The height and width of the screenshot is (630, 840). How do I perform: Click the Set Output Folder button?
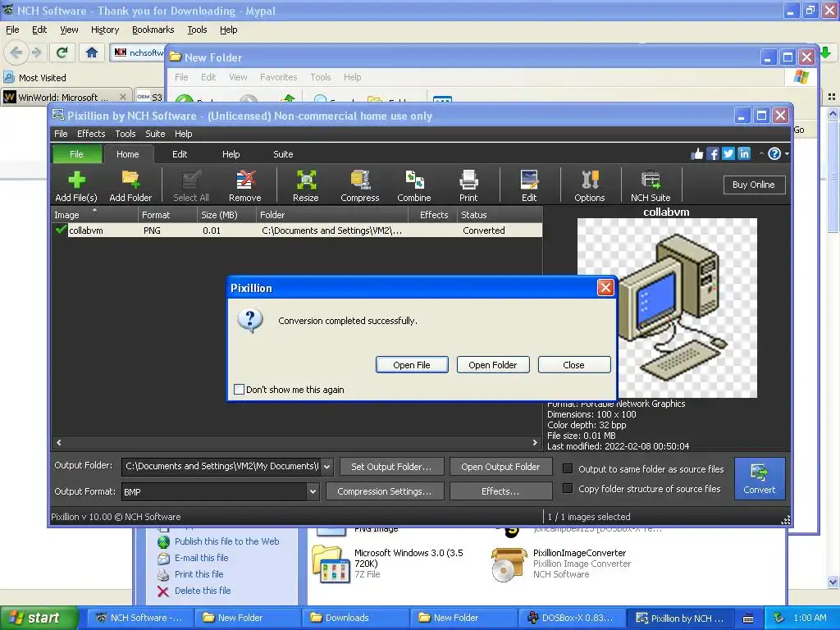[x=391, y=467]
